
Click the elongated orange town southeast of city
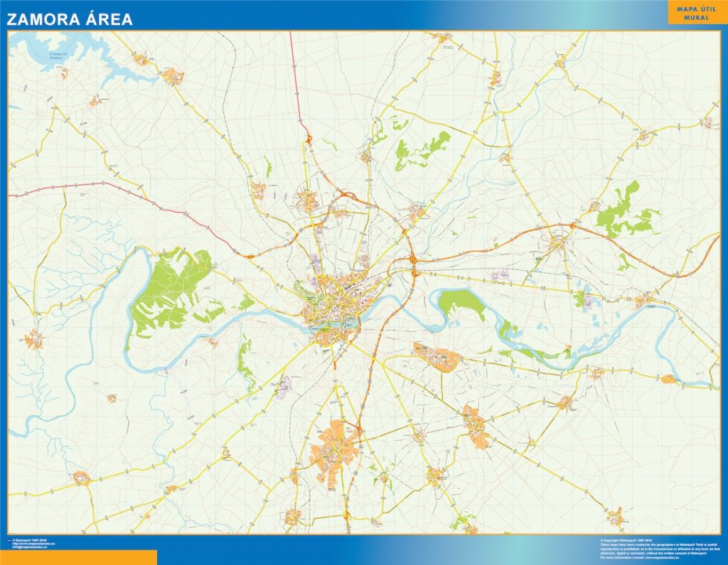[437, 356]
